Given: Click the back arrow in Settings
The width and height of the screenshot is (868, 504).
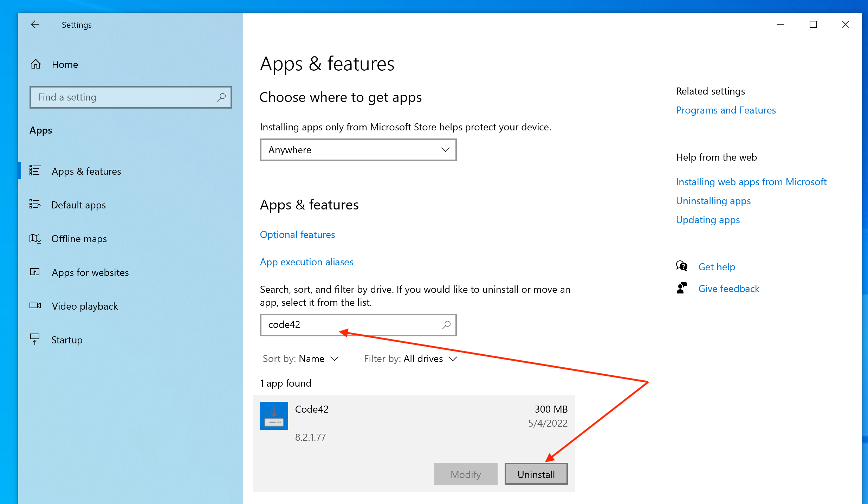Looking at the screenshot, I should pyautogui.click(x=35, y=25).
